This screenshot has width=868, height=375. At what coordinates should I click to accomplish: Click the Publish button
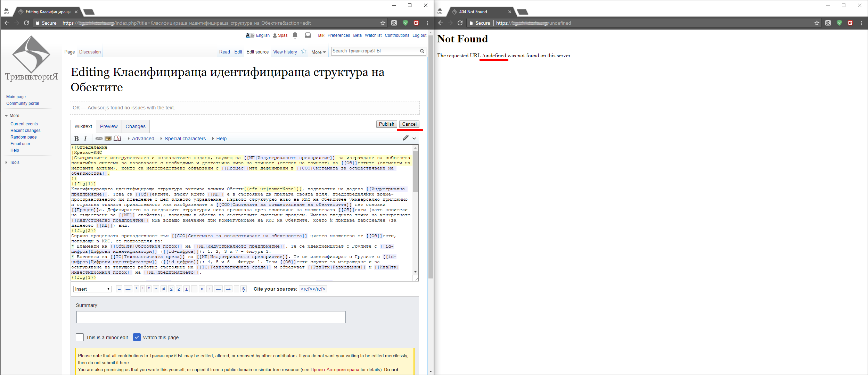point(386,124)
